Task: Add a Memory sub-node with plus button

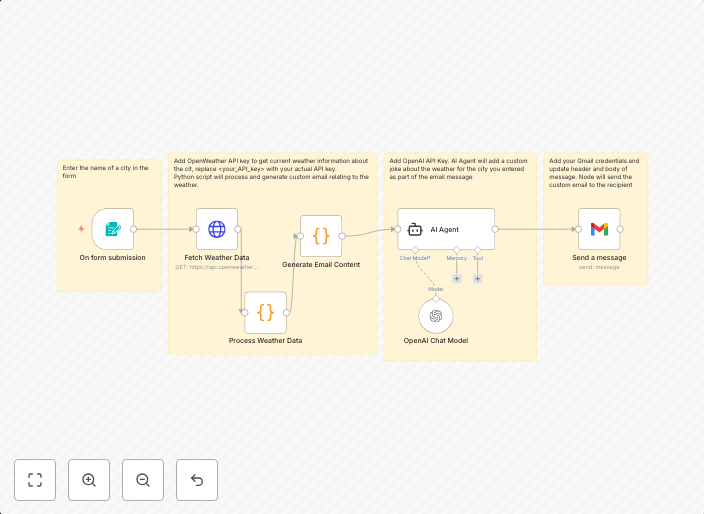Action: (457, 278)
